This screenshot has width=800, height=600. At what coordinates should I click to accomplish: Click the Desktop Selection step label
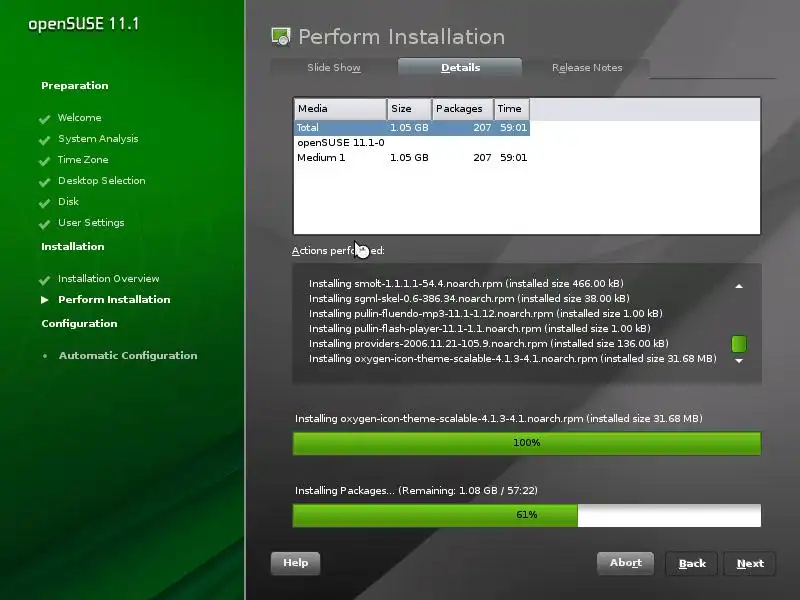[x=102, y=181]
